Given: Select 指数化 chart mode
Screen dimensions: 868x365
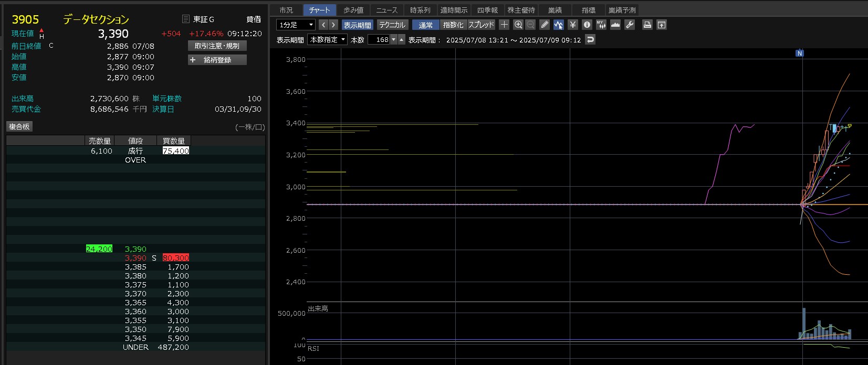Looking at the screenshot, I should tap(453, 25).
